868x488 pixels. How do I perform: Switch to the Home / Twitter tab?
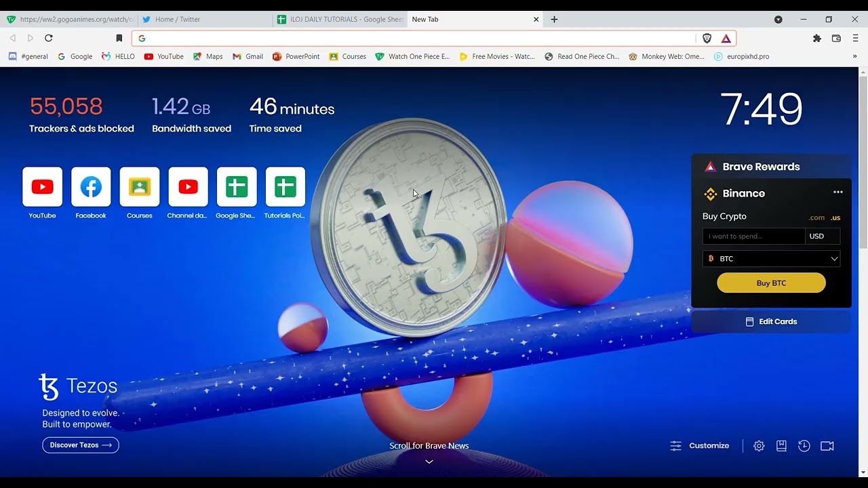203,20
